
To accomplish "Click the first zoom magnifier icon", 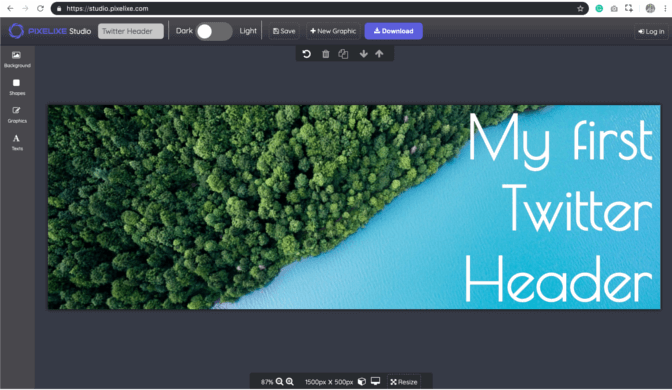I will 279,381.
